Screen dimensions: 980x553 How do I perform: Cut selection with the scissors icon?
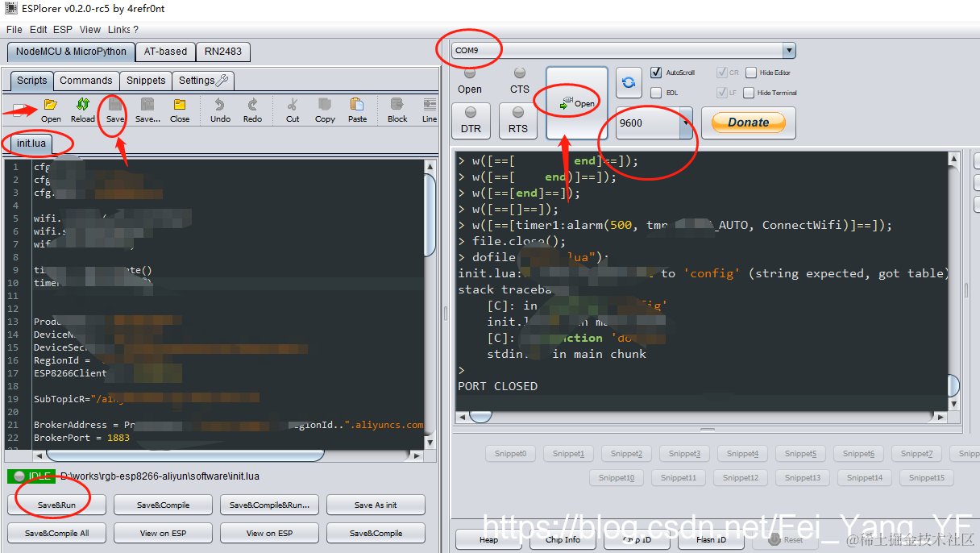pos(293,110)
